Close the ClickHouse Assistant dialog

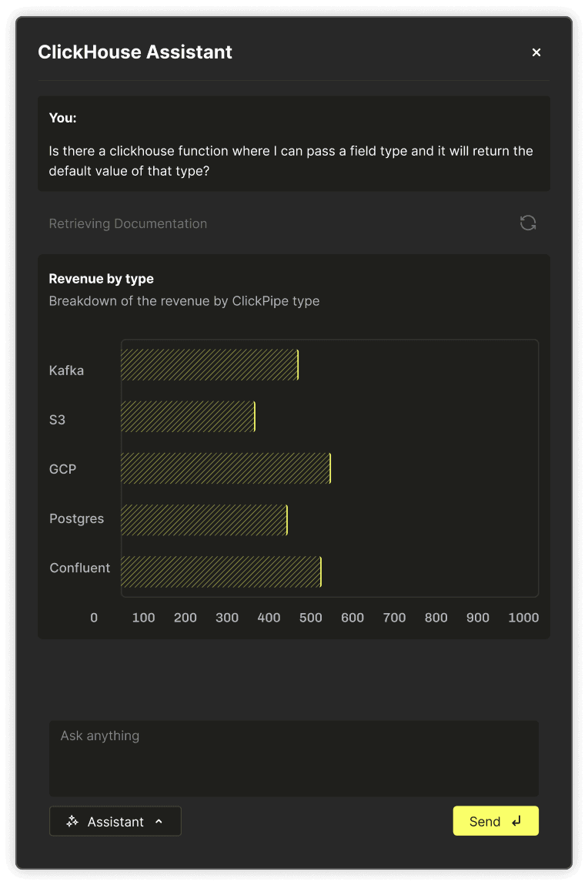(536, 52)
